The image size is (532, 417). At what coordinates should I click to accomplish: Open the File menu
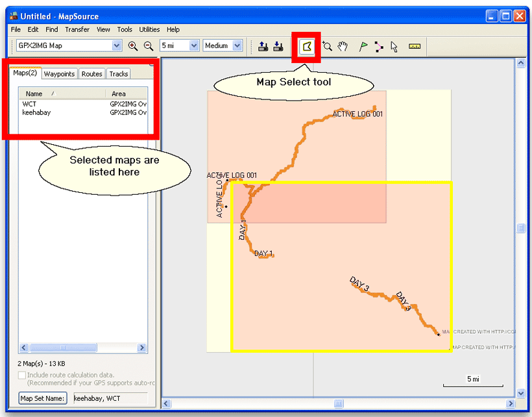[16, 29]
